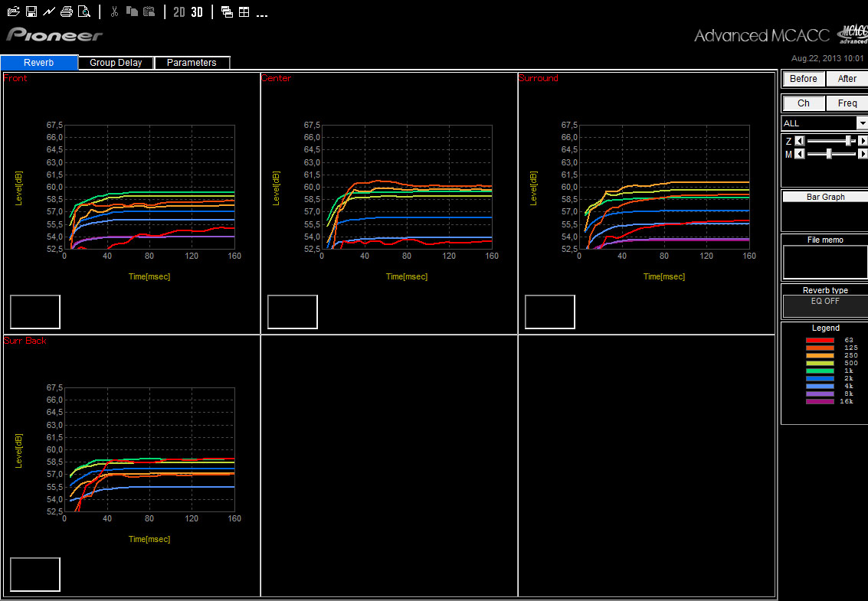Toggle the After measurement view
868x601 pixels.
coord(847,79)
